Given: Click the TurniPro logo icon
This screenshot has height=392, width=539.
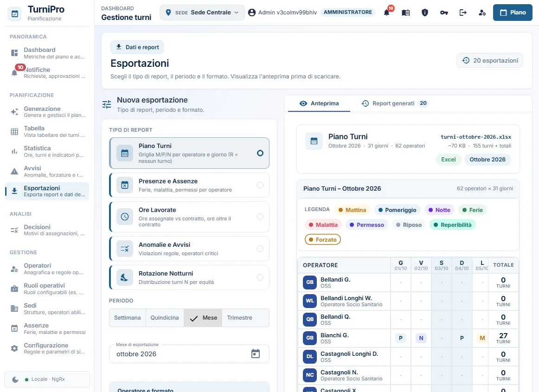Looking at the screenshot, I should (15, 14).
